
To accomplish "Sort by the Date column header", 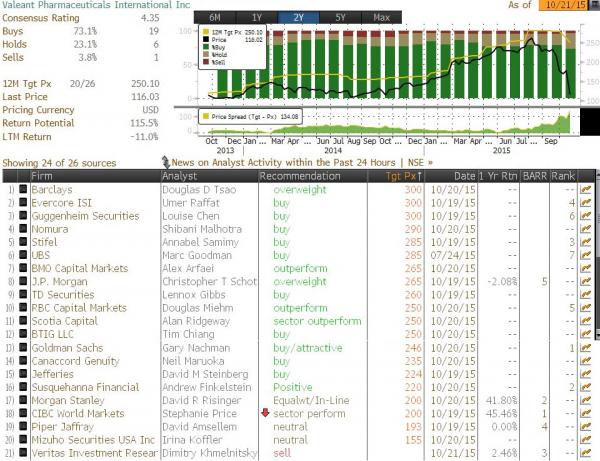I will (x=451, y=176).
